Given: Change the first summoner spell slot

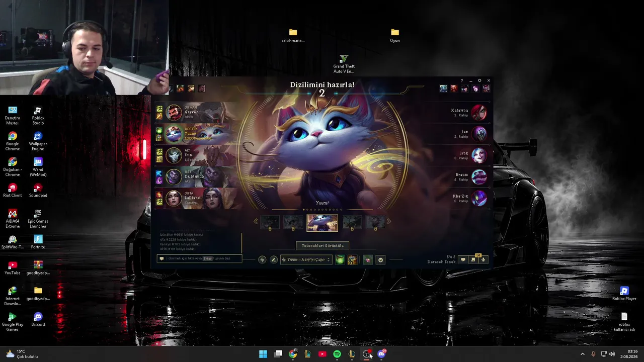Looking at the screenshot, I should (340, 259).
